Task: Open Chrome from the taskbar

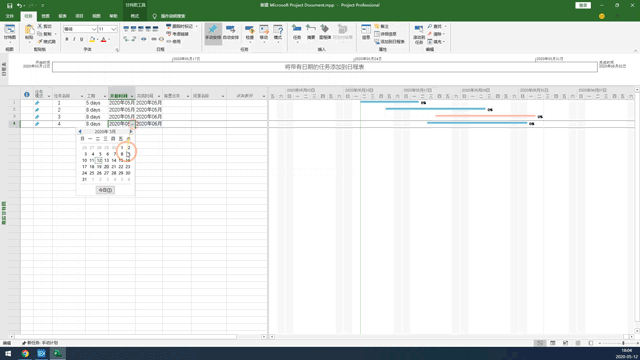Action: [x=25, y=353]
